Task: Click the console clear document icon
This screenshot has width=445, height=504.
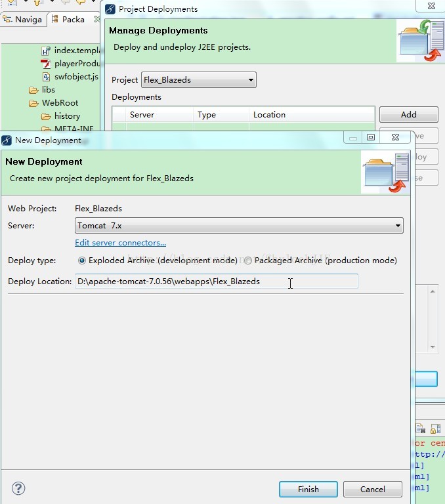Action: point(421,429)
